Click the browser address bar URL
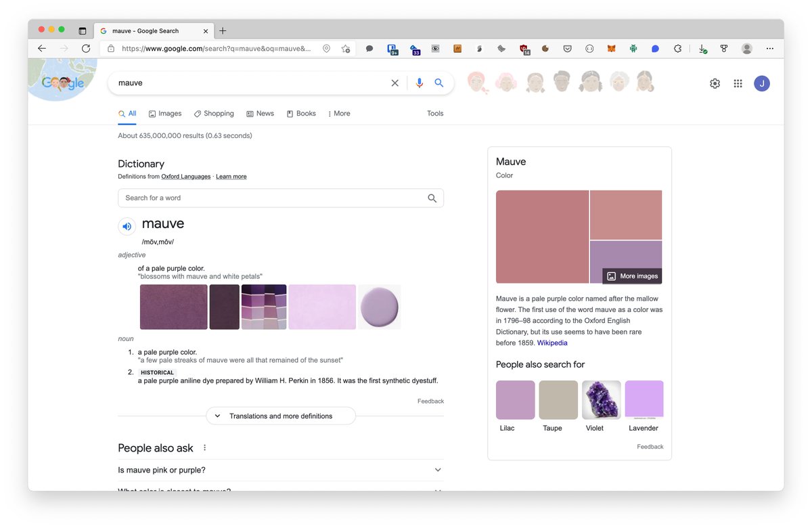The width and height of the screenshot is (812, 528). click(x=217, y=49)
